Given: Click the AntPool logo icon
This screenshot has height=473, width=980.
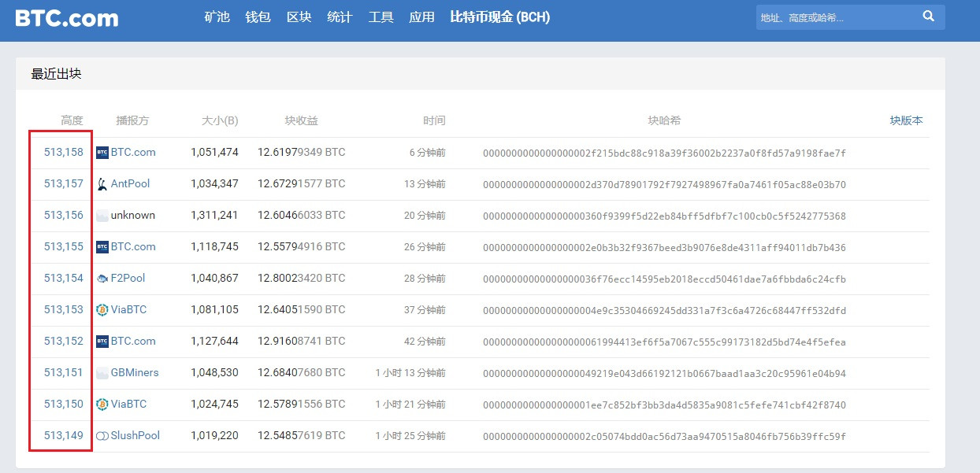Looking at the screenshot, I should point(102,184).
